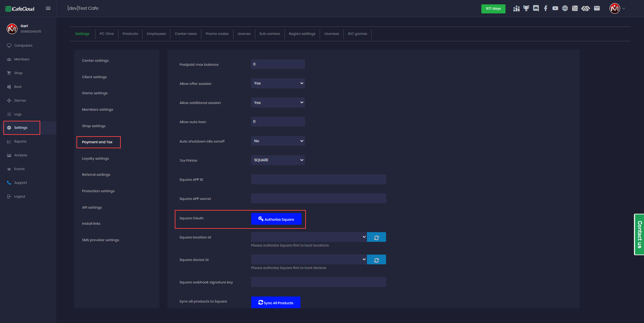This screenshot has height=323, width=644.
Task: Switch to the Promo codes tab
Action: coord(217,34)
